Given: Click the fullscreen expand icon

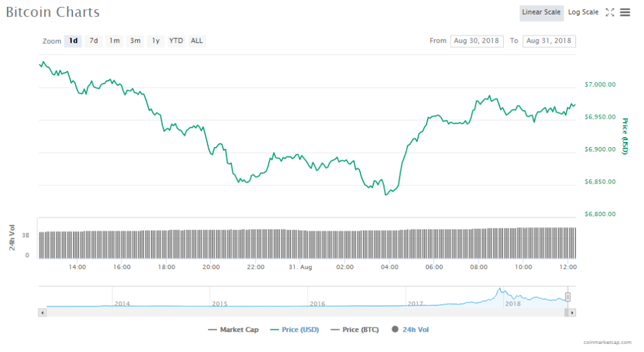Looking at the screenshot, I should tap(609, 12).
